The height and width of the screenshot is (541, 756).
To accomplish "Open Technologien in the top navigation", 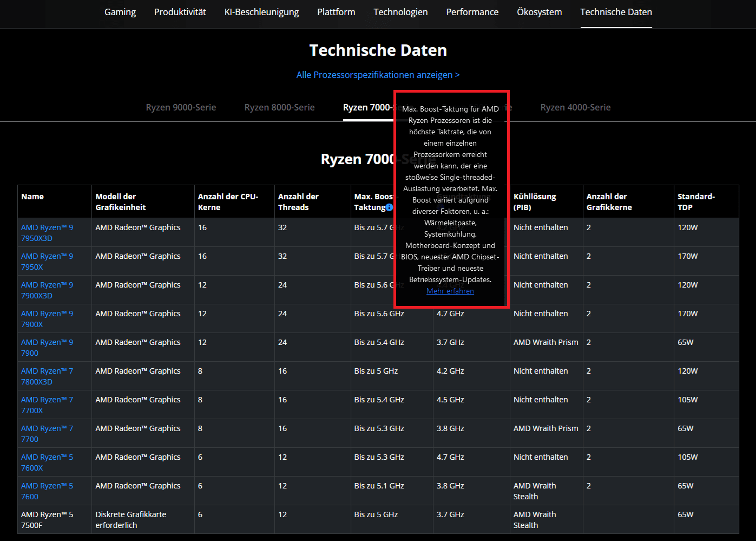I will 400,12.
